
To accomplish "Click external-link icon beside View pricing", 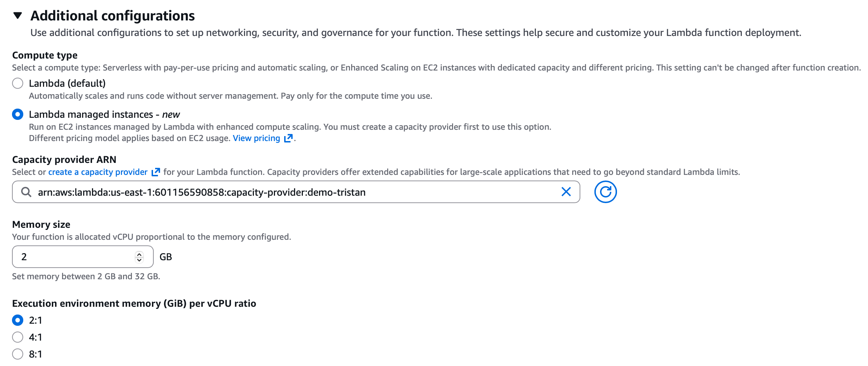I will click(288, 138).
